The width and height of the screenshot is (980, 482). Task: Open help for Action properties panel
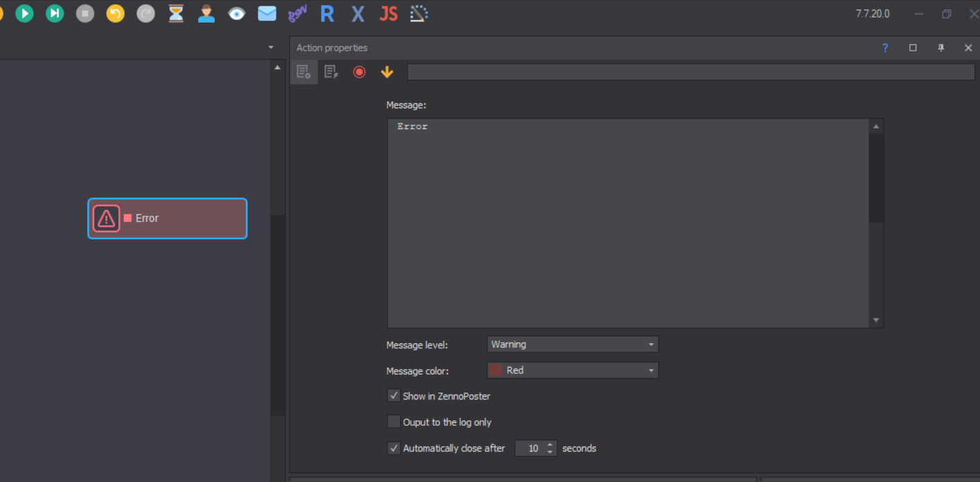coord(885,48)
